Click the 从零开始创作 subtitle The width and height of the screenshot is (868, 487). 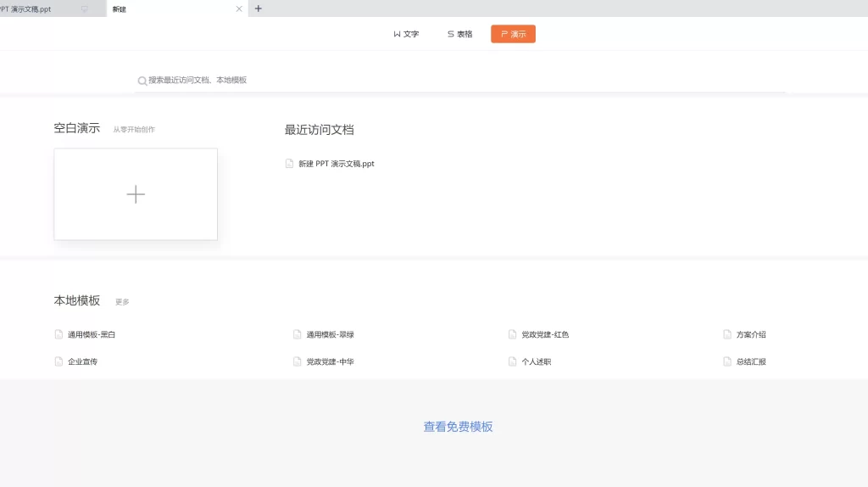click(x=134, y=130)
